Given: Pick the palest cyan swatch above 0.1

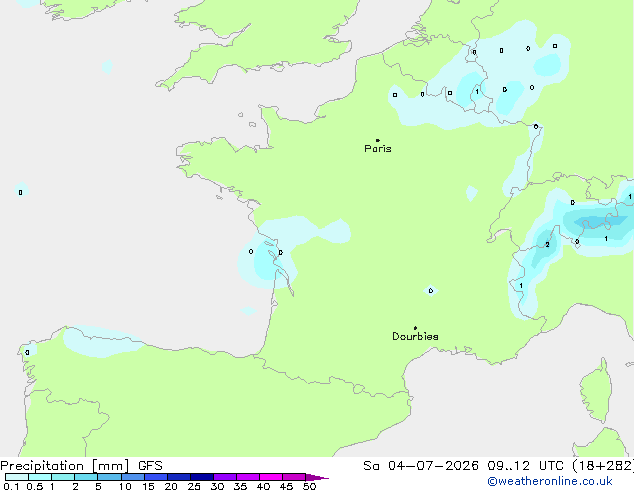Looking at the screenshot, I should point(17,477).
